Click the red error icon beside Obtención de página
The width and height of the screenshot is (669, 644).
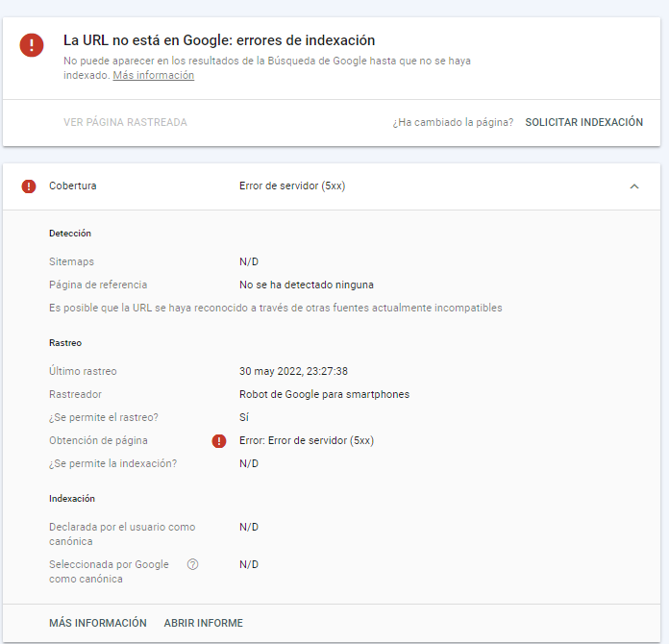[x=219, y=441]
